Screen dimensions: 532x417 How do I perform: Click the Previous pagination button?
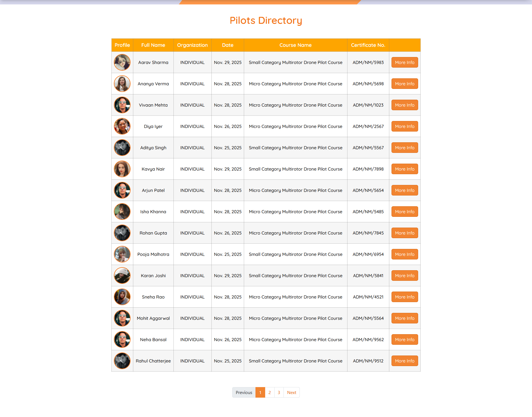(244, 392)
